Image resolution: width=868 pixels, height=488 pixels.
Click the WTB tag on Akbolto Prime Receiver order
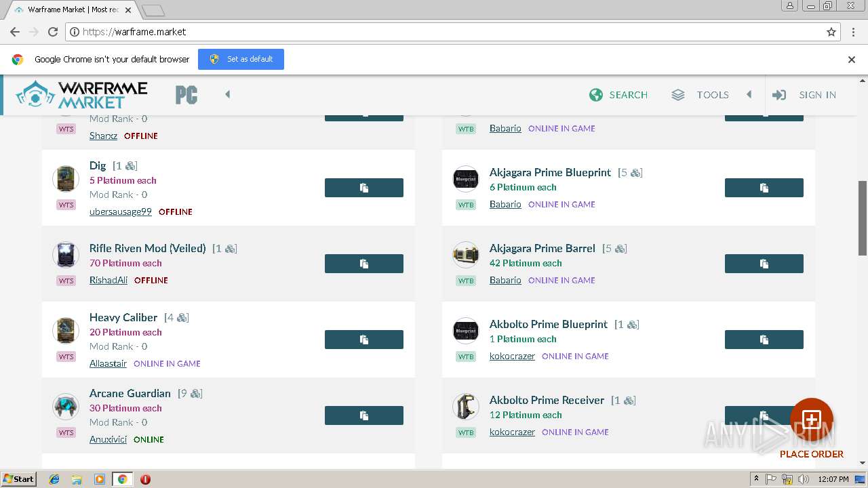[x=466, y=432]
